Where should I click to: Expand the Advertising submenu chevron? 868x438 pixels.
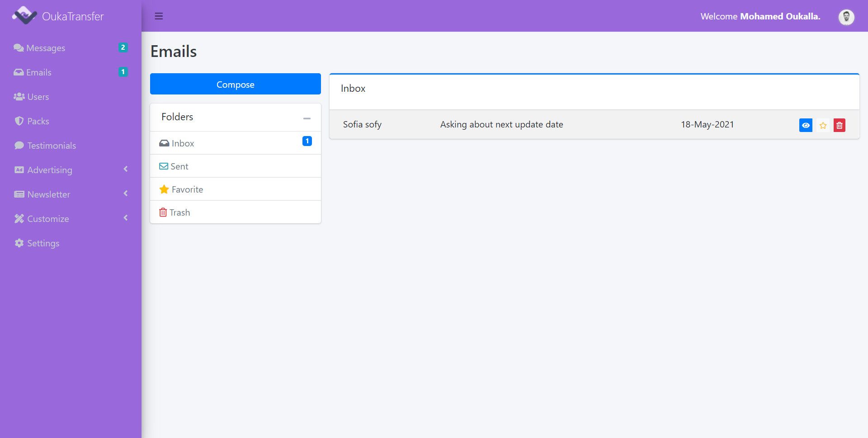pos(126,169)
